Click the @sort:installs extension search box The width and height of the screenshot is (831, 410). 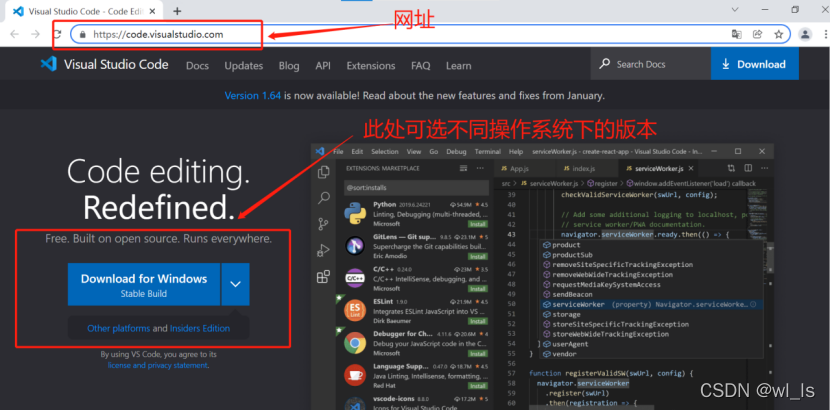point(416,188)
